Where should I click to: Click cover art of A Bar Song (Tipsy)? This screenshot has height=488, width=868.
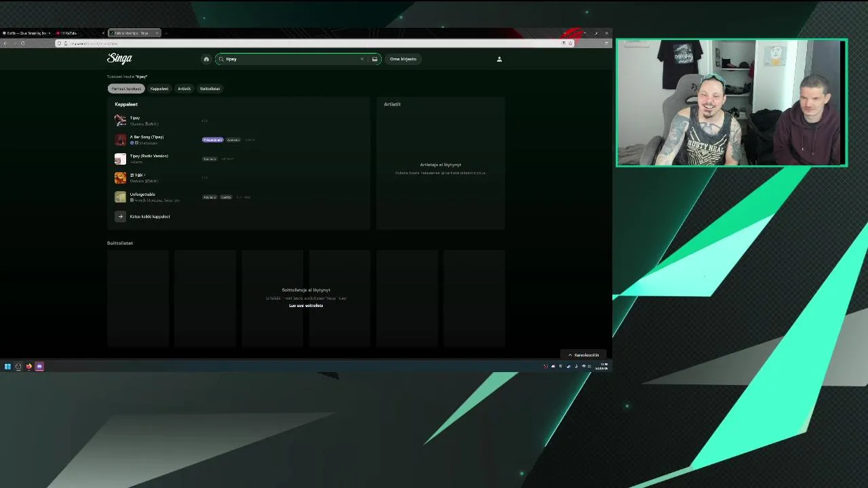[x=120, y=140]
